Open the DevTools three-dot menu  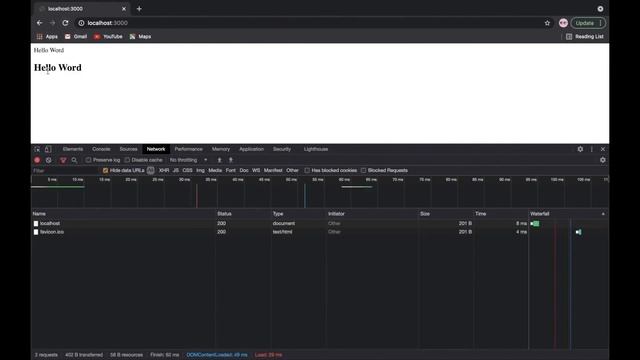coord(591,149)
